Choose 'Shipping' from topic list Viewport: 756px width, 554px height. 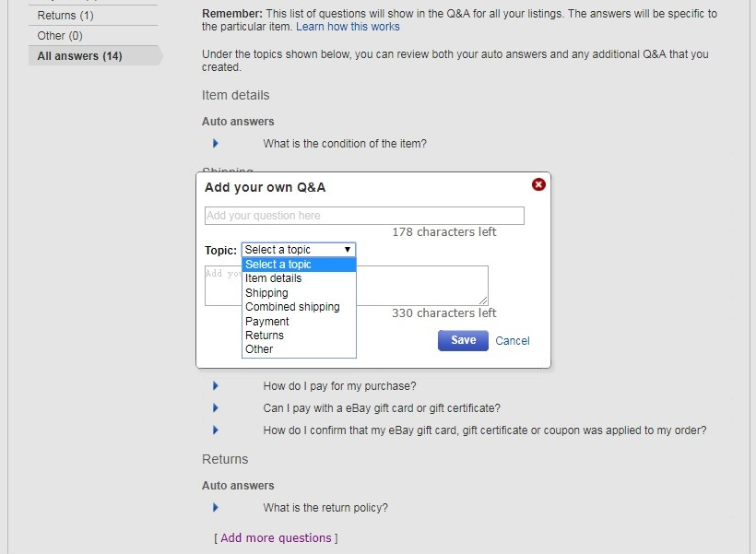(x=266, y=293)
